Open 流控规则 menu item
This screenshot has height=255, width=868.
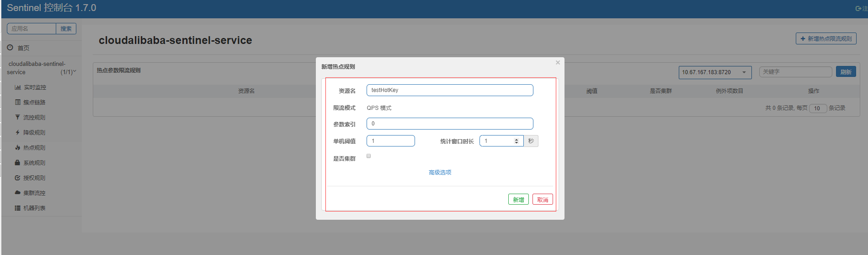click(x=34, y=117)
